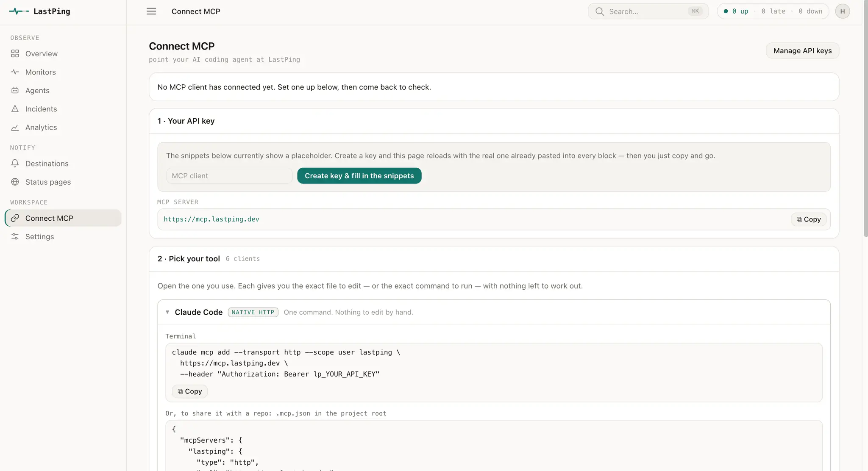Click the Monitors pulse icon

pos(15,72)
